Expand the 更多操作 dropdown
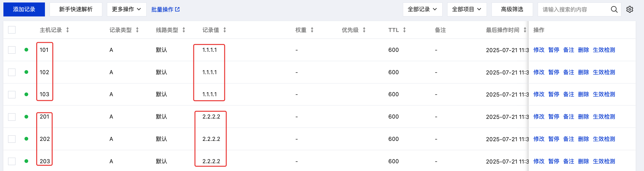This screenshot has width=644, height=171. (x=126, y=9)
